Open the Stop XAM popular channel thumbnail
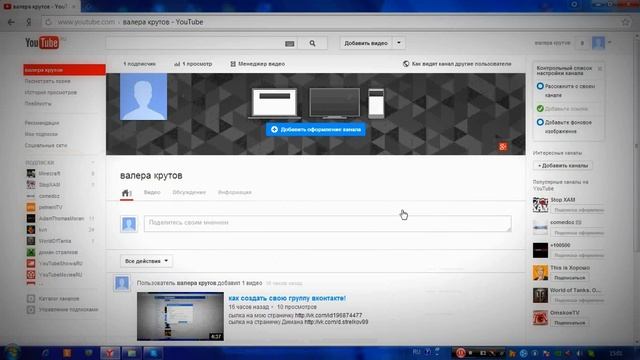The height and width of the screenshot is (360, 640). (x=540, y=204)
